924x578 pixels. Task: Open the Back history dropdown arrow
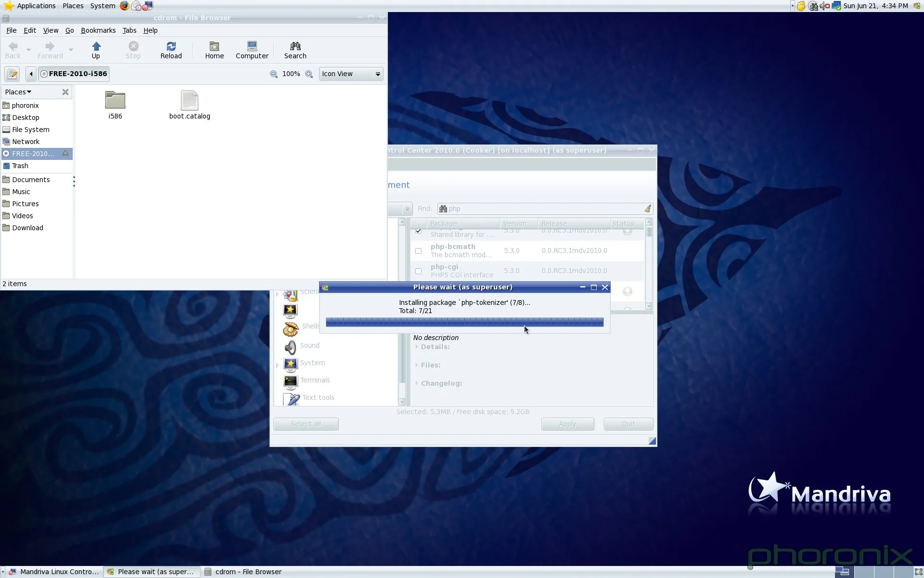28,50
